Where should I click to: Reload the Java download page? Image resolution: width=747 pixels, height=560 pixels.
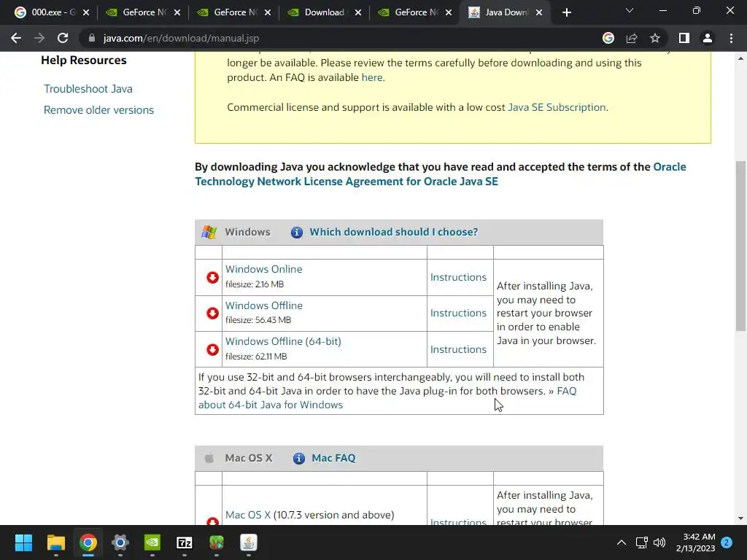(x=63, y=38)
